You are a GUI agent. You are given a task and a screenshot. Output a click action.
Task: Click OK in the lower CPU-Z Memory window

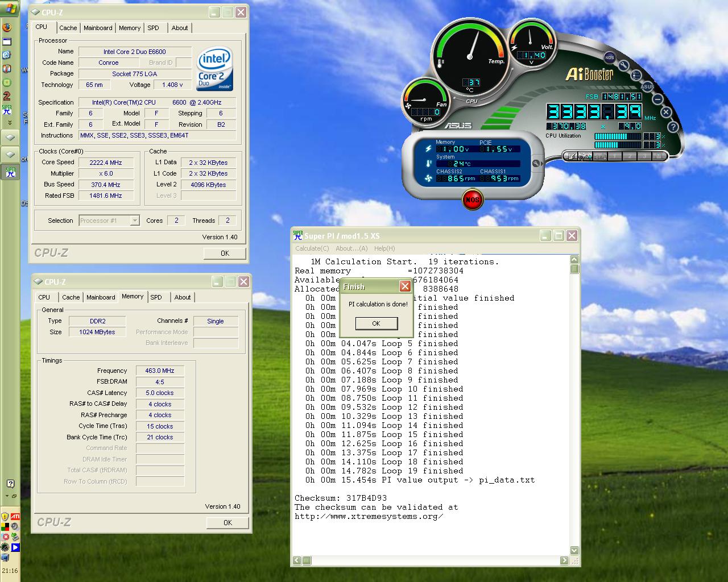227,523
